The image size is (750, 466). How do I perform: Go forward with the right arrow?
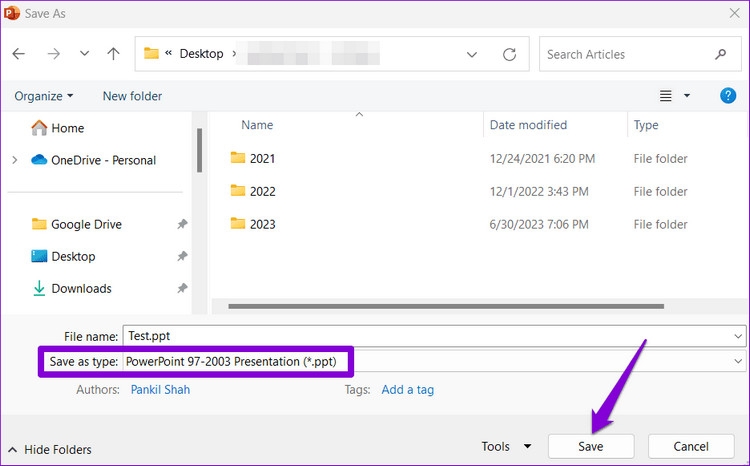click(x=54, y=54)
